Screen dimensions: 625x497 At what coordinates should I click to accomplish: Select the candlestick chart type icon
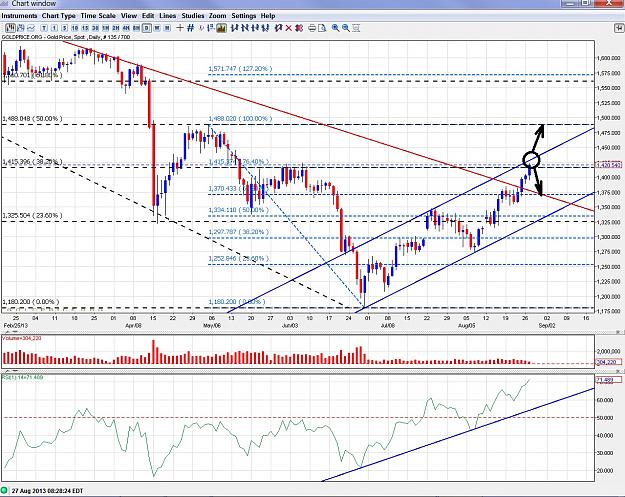10,28
